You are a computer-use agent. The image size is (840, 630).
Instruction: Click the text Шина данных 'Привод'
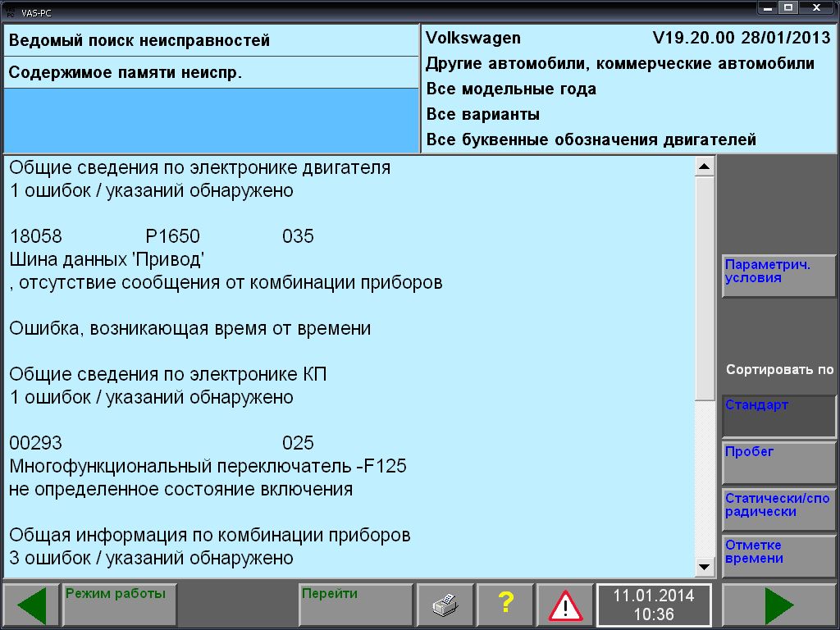107,259
